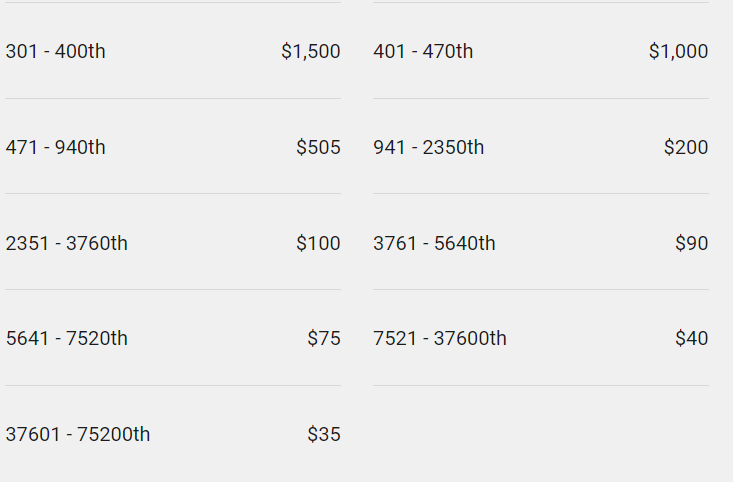Click the $1,000 prize amount
This screenshot has width=733, height=482.
pos(679,51)
